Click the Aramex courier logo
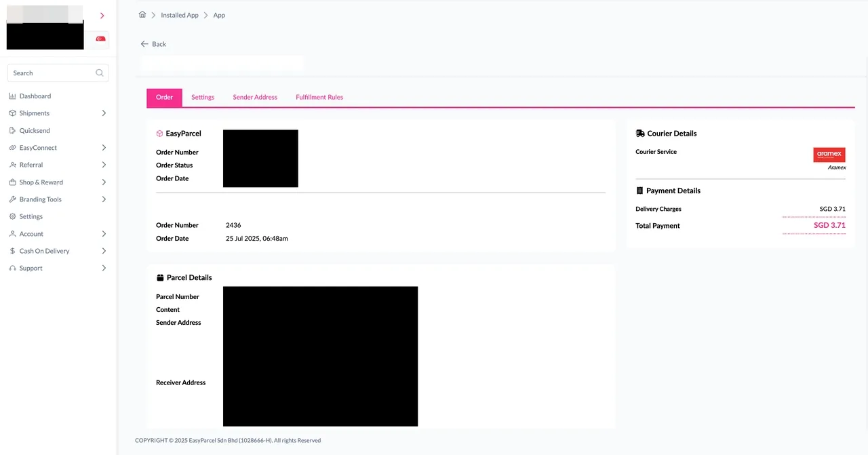Screen dimensions: 868x455 pos(829,155)
